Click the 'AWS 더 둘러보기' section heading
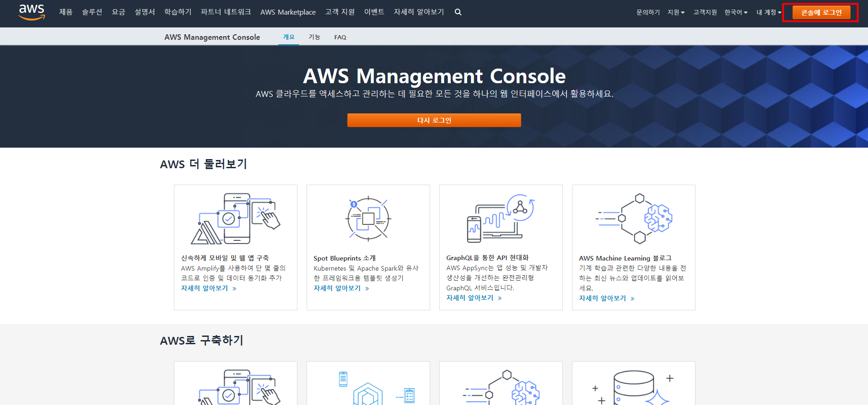This screenshot has width=868, height=405. click(x=204, y=164)
